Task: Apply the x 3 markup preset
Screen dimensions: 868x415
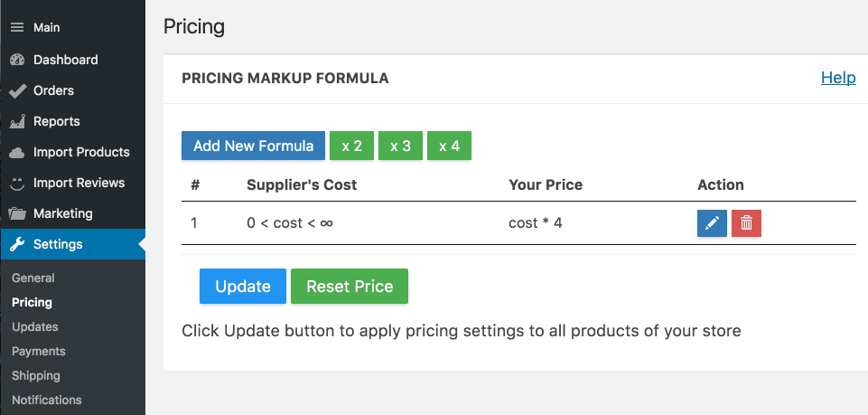Action: [x=400, y=146]
